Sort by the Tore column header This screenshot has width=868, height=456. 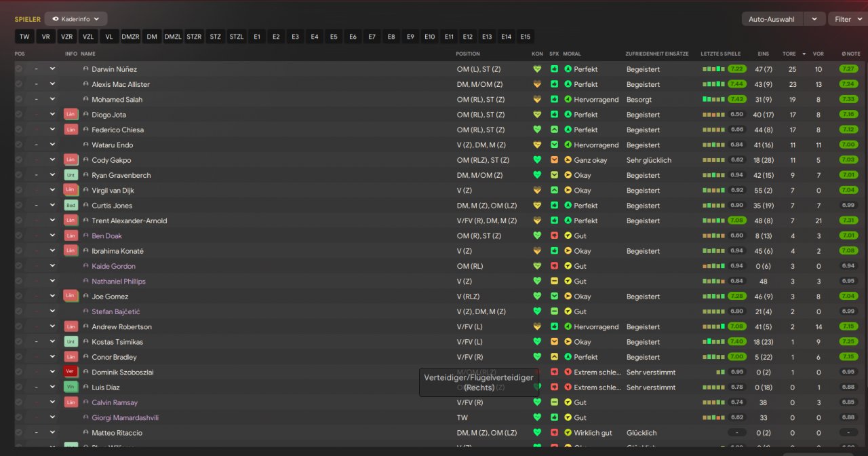(789, 54)
